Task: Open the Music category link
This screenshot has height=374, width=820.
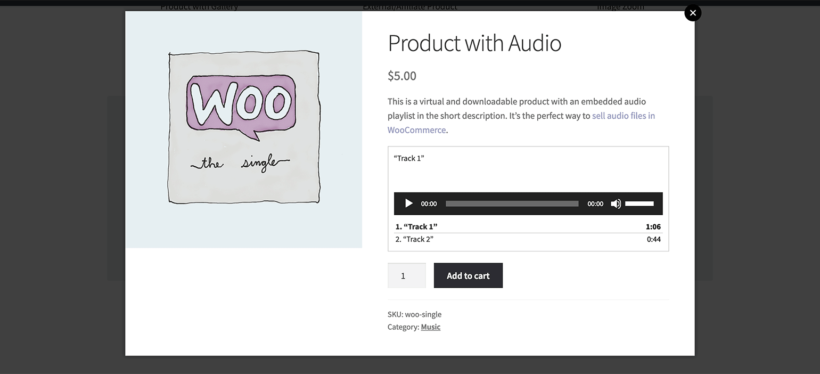Action: 430,327
